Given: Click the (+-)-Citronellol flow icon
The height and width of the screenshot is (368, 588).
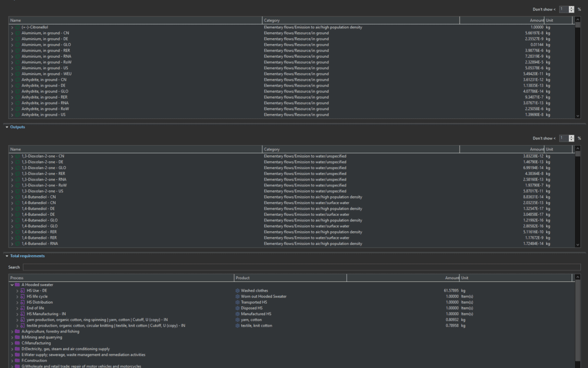Looking at the screenshot, I should point(17,27).
